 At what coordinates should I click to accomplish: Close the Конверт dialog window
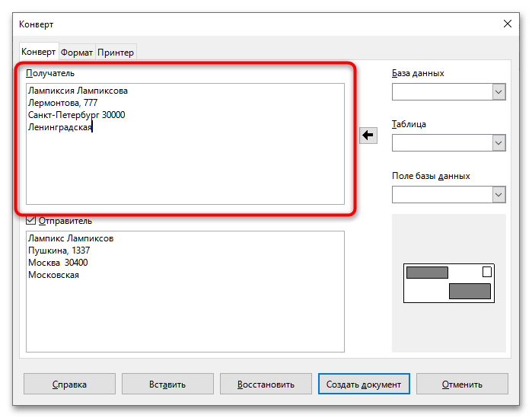click(508, 24)
